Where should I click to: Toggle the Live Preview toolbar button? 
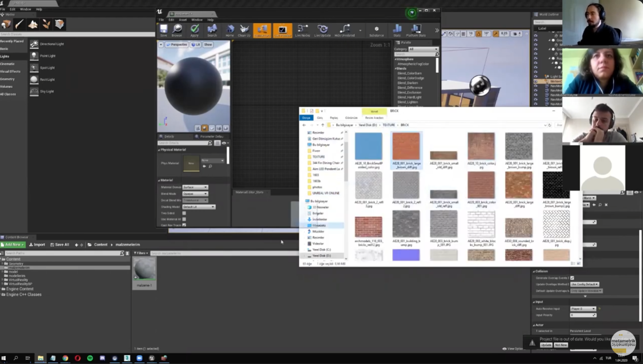(283, 31)
